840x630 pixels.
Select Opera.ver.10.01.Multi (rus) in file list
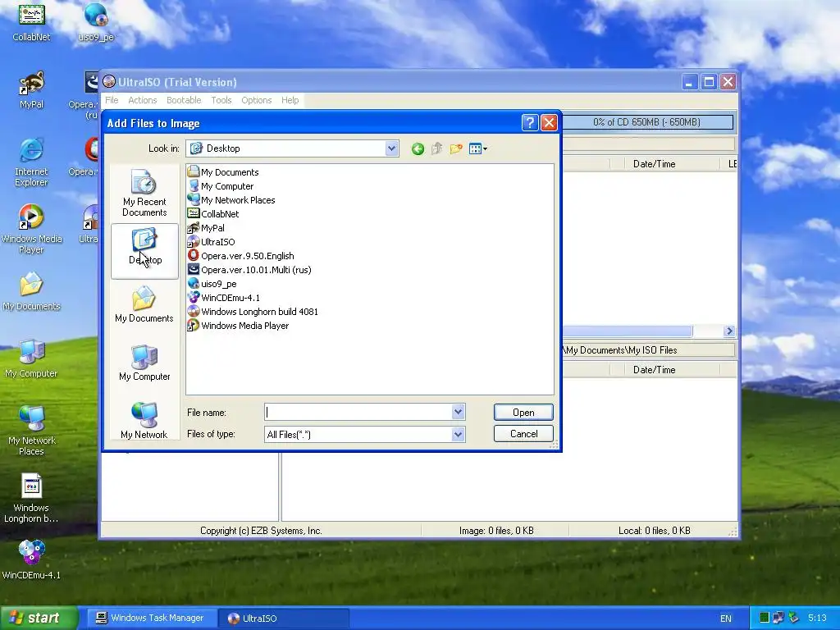(249, 269)
